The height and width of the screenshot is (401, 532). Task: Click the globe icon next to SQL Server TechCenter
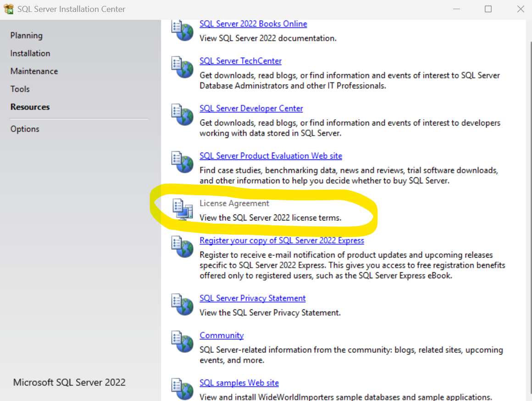(x=183, y=67)
